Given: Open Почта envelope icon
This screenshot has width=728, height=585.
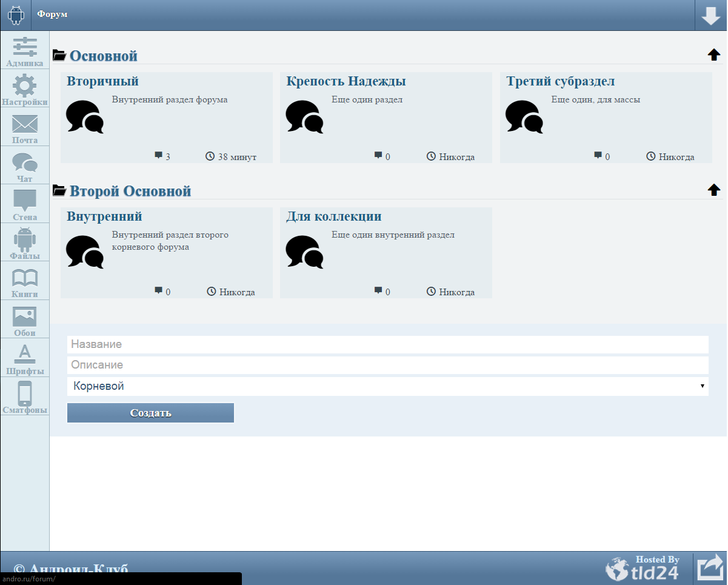Looking at the screenshot, I should click(x=25, y=124).
